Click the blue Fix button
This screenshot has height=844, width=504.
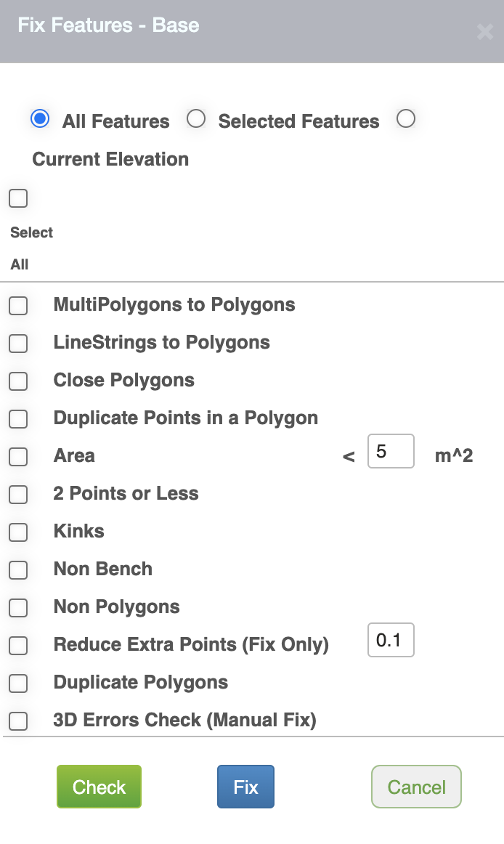[245, 787]
